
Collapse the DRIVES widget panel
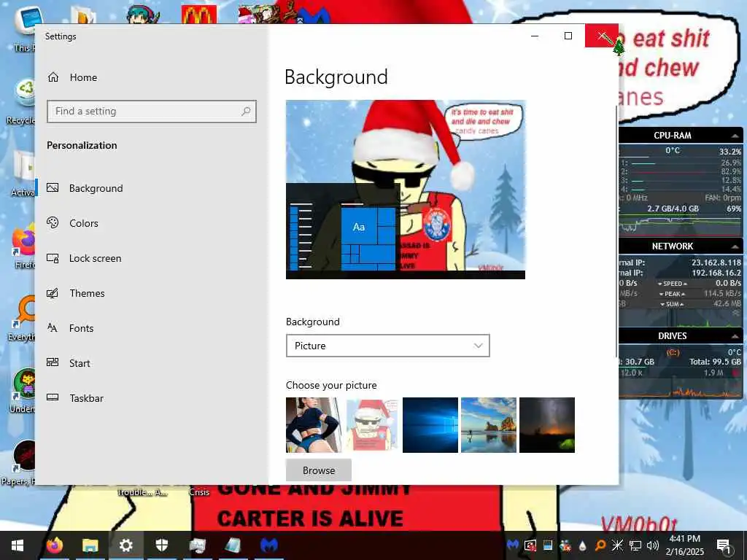tap(735, 336)
